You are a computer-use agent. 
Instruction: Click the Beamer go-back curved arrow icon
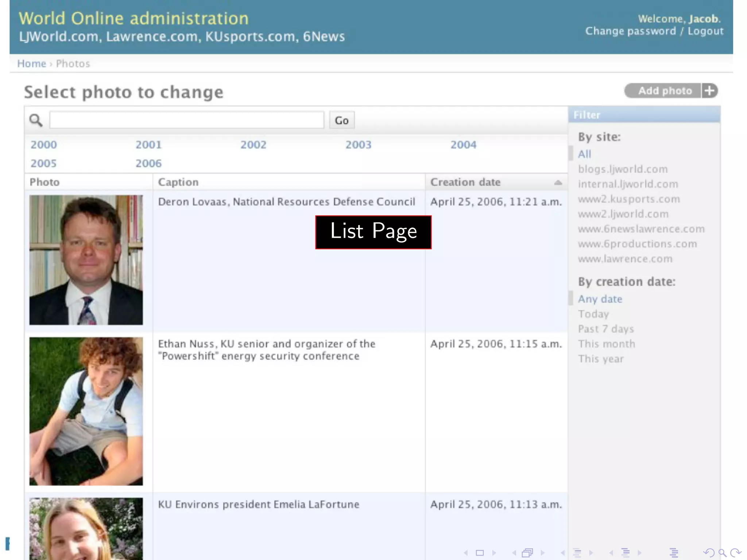[x=709, y=553]
